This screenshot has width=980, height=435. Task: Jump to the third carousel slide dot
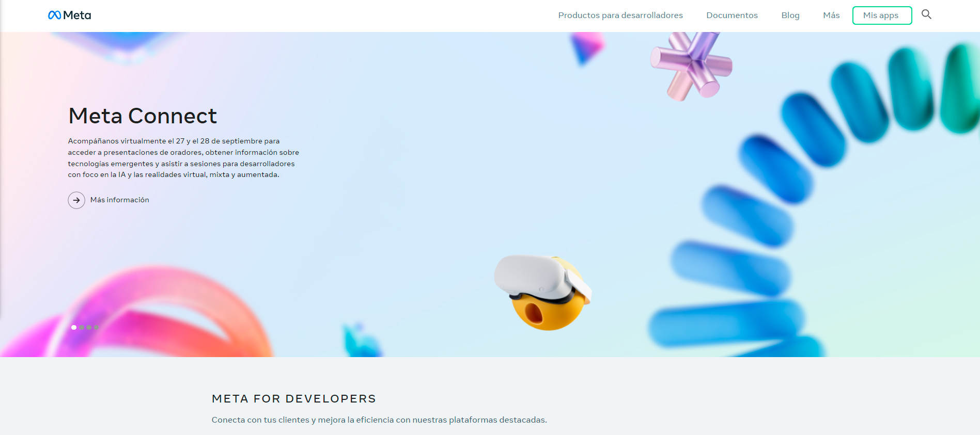point(89,328)
